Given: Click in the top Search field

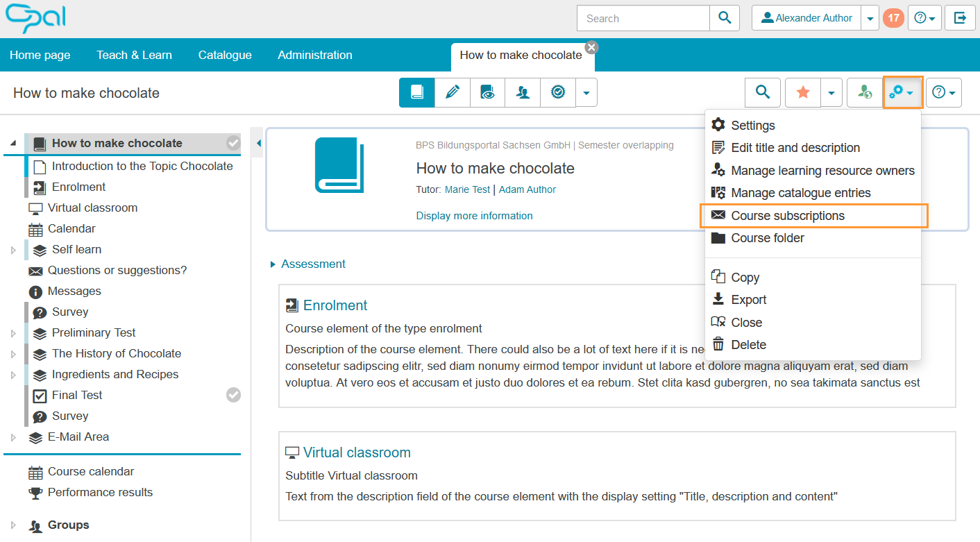Looking at the screenshot, I should [x=643, y=19].
